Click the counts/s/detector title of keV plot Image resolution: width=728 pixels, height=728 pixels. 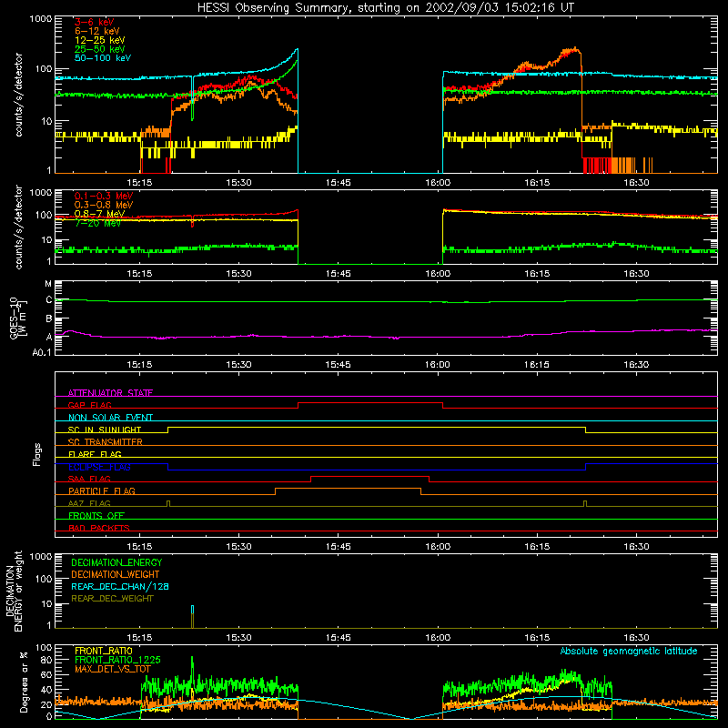tap(18, 95)
